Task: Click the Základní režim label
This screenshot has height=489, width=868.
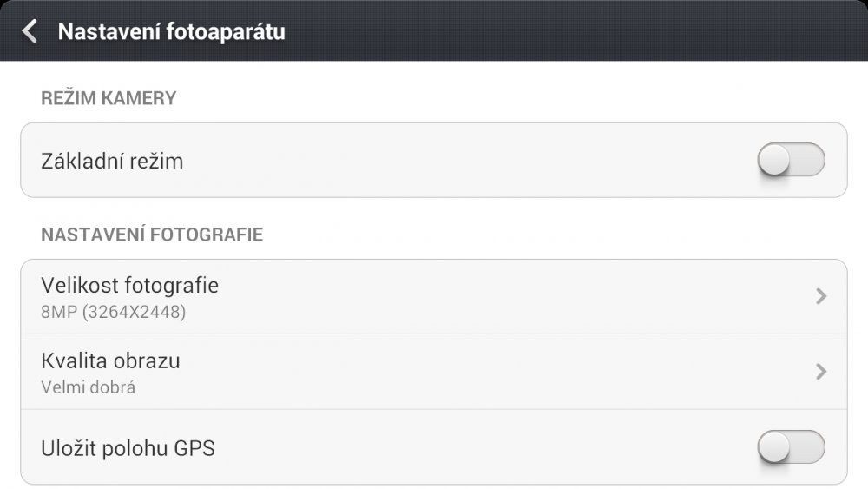Action: (112, 162)
